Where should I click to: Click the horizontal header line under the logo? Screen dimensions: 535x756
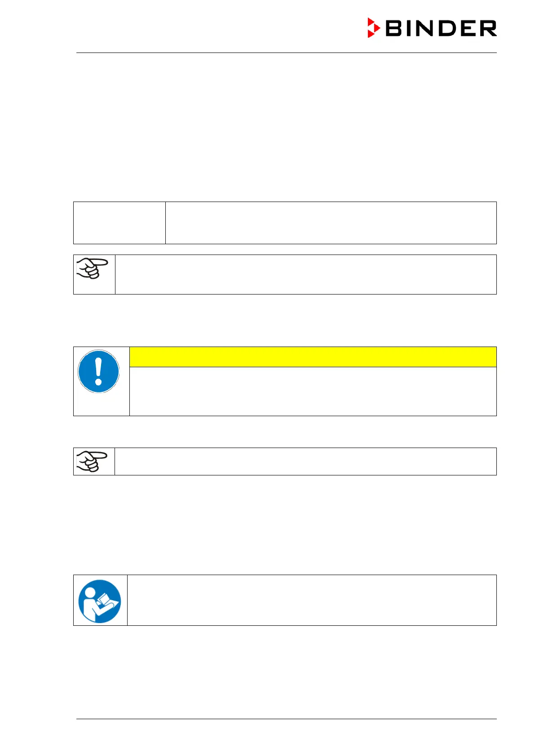coord(286,53)
